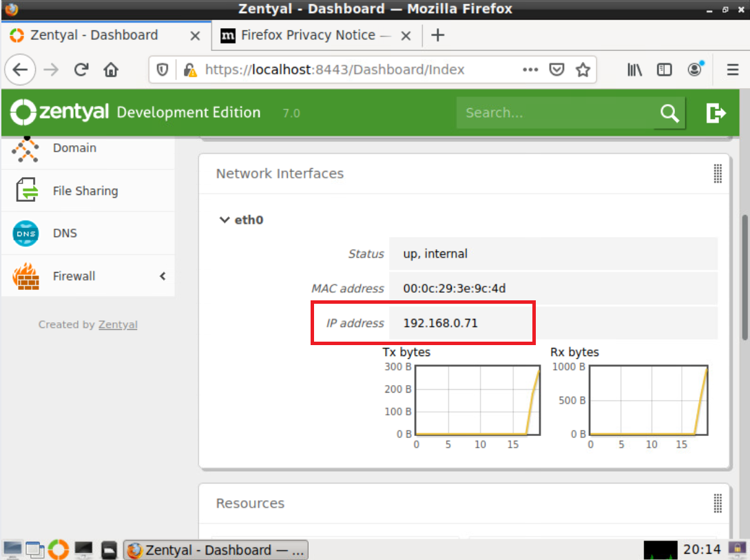Open the Firefox Library icon
Image resolution: width=750 pixels, height=560 pixels.
pos(634,69)
